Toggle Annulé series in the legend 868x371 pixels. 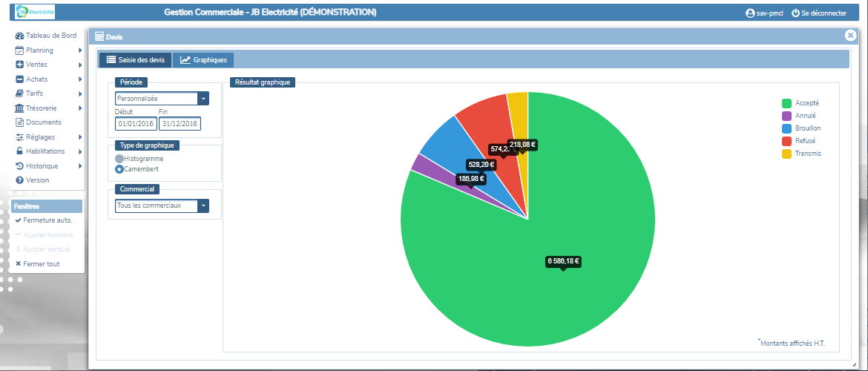799,116
